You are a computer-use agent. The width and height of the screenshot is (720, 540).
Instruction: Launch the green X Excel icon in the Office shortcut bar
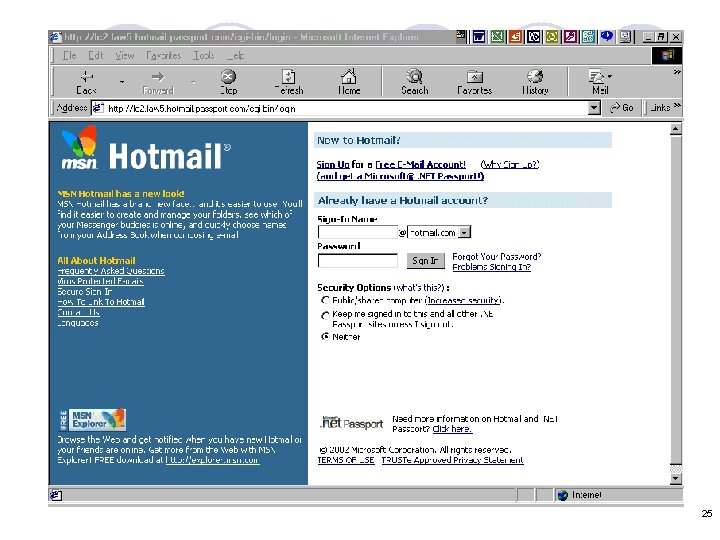497,37
